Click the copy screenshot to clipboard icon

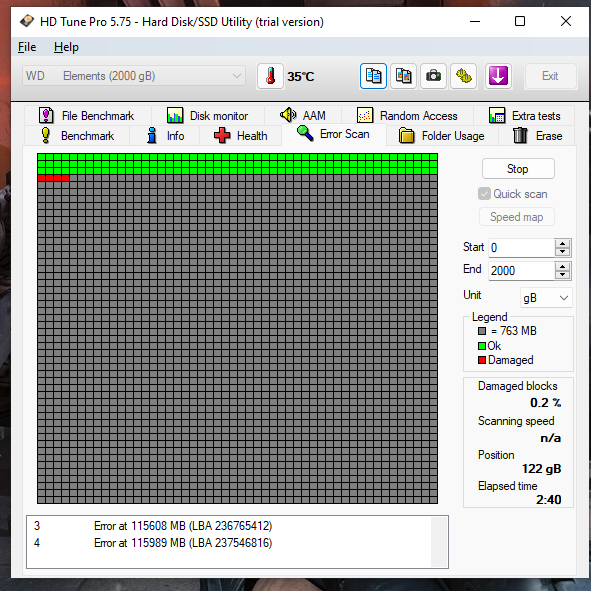point(403,76)
